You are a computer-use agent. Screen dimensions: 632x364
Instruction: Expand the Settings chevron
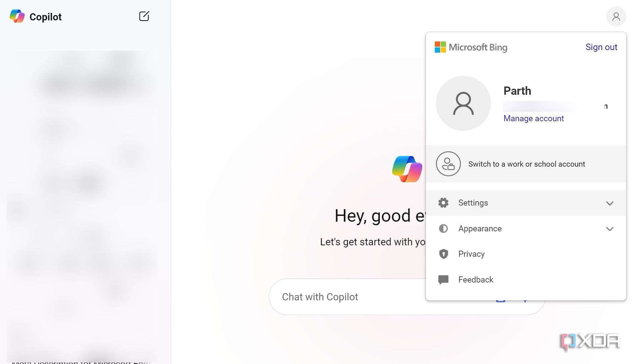click(x=610, y=203)
